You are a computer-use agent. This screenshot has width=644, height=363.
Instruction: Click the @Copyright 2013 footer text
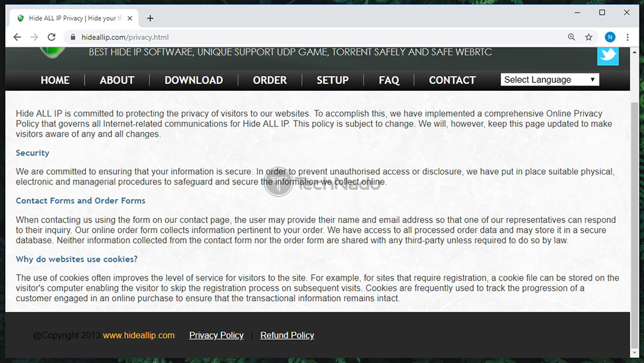point(66,335)
